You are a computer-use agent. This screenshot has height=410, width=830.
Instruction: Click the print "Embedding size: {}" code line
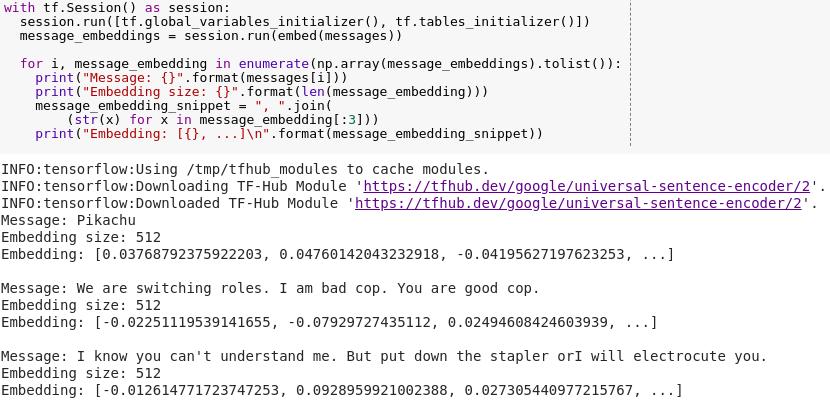(261, 92)
